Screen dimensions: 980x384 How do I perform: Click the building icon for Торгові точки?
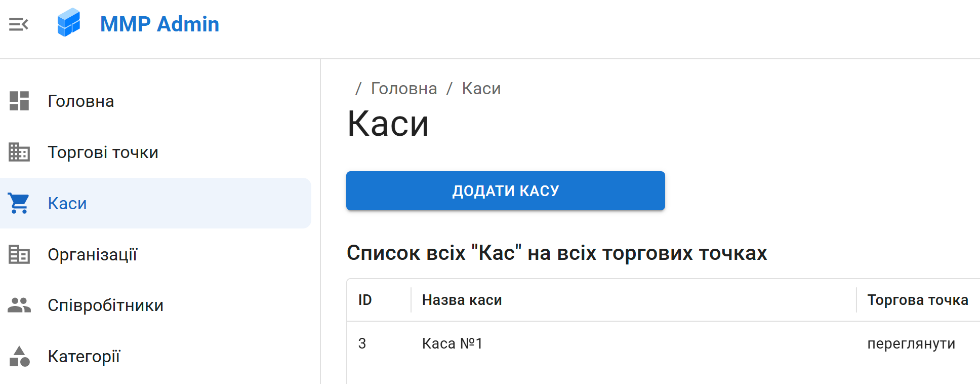(x=19, y=152)
